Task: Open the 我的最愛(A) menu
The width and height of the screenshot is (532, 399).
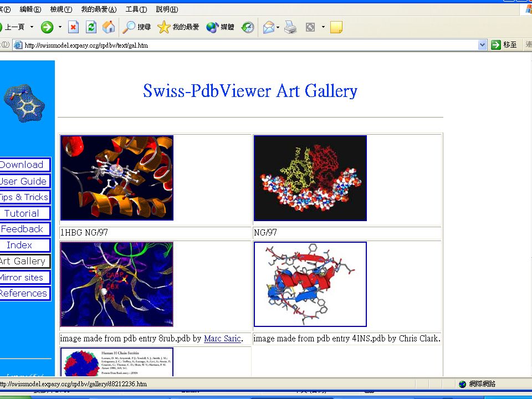Action: click(x=99, y=9)
